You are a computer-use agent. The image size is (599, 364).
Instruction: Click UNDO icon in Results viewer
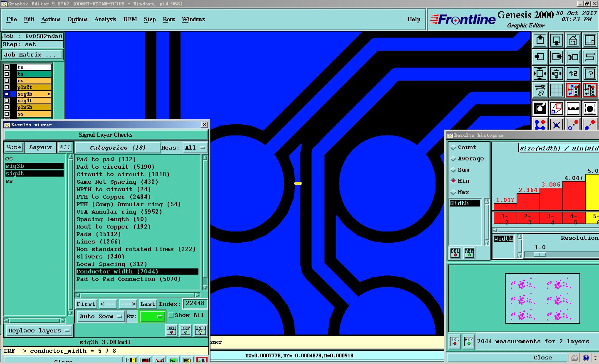pos(200,330)
